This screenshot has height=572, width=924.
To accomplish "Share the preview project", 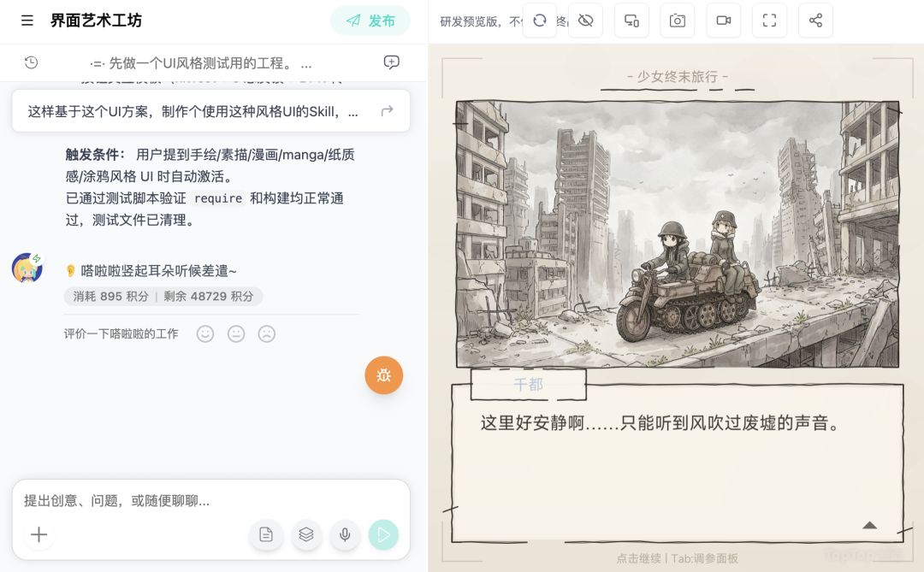I will point(815,21).
